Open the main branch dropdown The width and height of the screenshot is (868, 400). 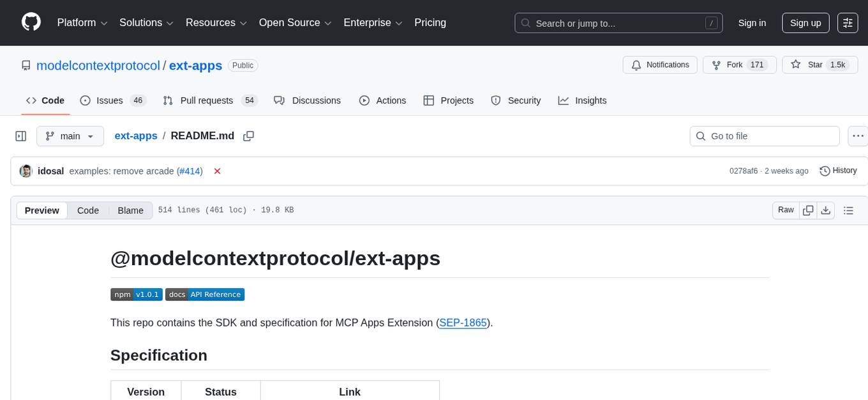point(70,135)
